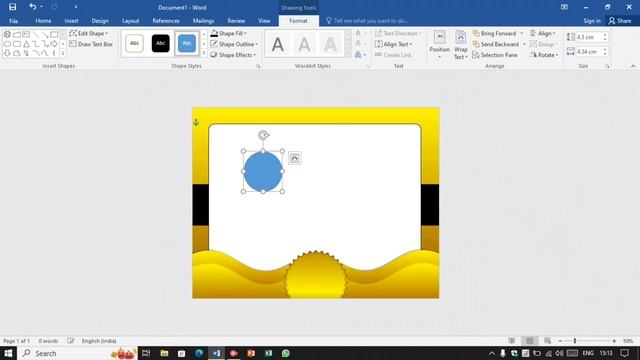Switch to the Insert ribbon tab
Viewport: 640px width, 360px height.
[71, 21]
